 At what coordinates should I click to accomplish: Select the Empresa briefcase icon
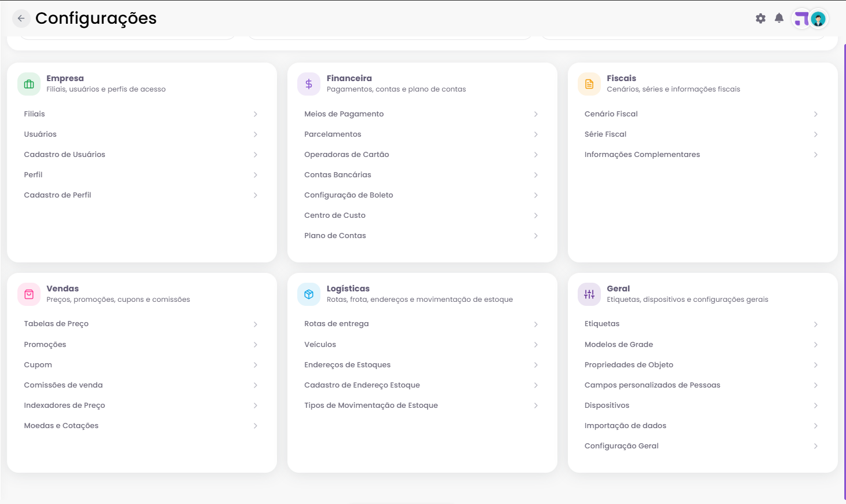(x=29, y=84)
